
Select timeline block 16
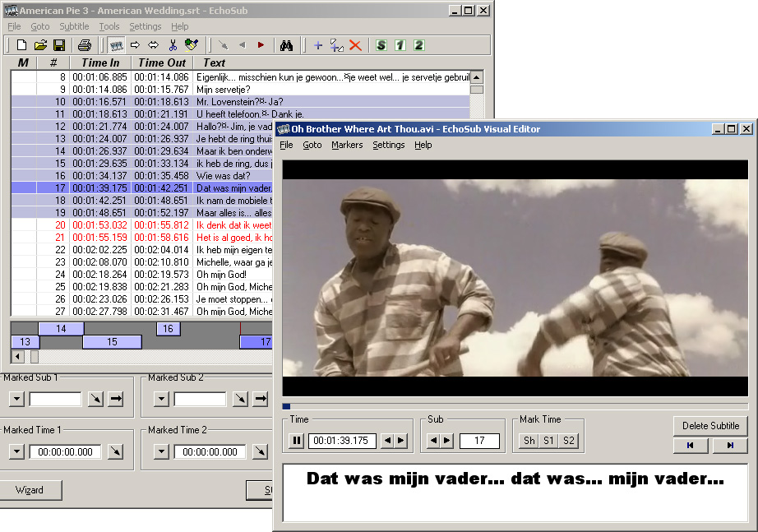click(169, 329)
